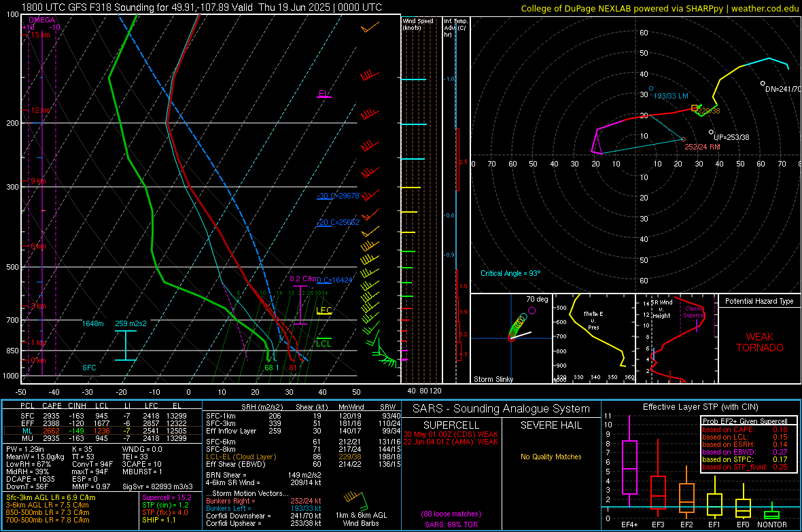Click the -30 C=29678' label
Image resolution: width=802 pixels, height=532 pixels.
click(x=338, y=196)
